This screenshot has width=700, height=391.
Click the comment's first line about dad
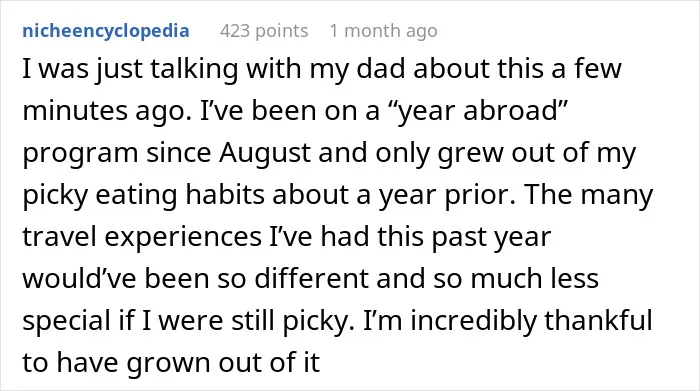pyautogui.click(x=322, y=70)
